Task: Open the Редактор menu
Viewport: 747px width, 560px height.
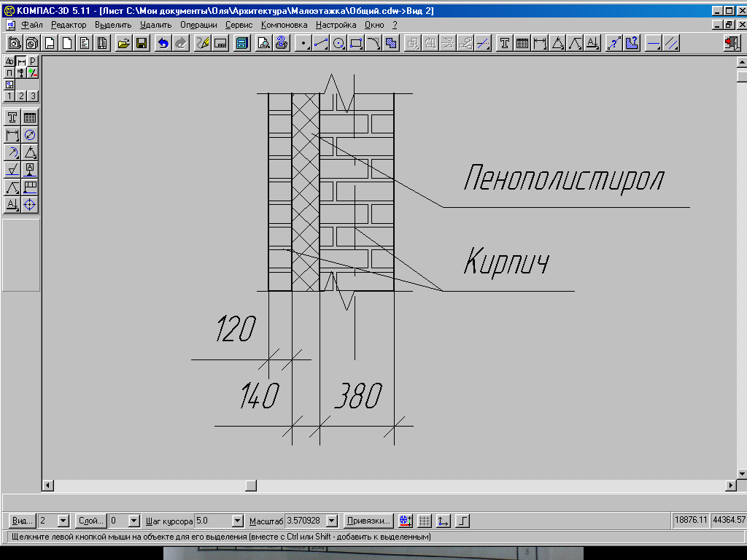Action: (x=69, y=25)
